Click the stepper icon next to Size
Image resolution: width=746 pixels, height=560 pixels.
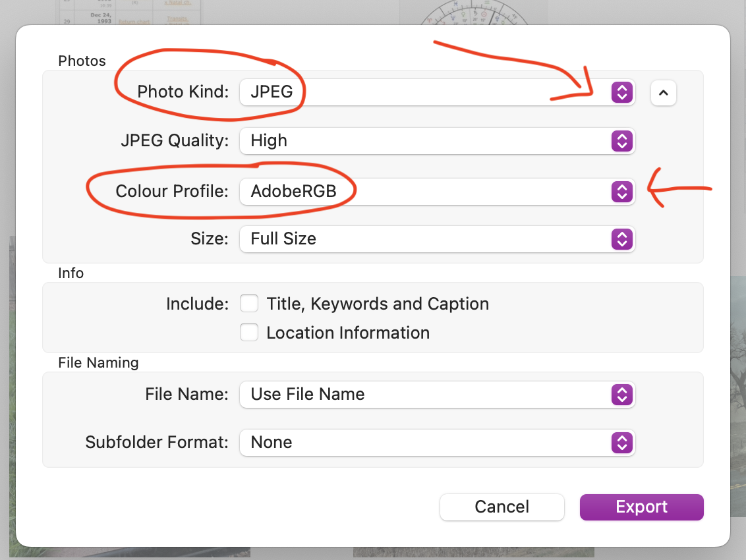[x=621, y=239]
